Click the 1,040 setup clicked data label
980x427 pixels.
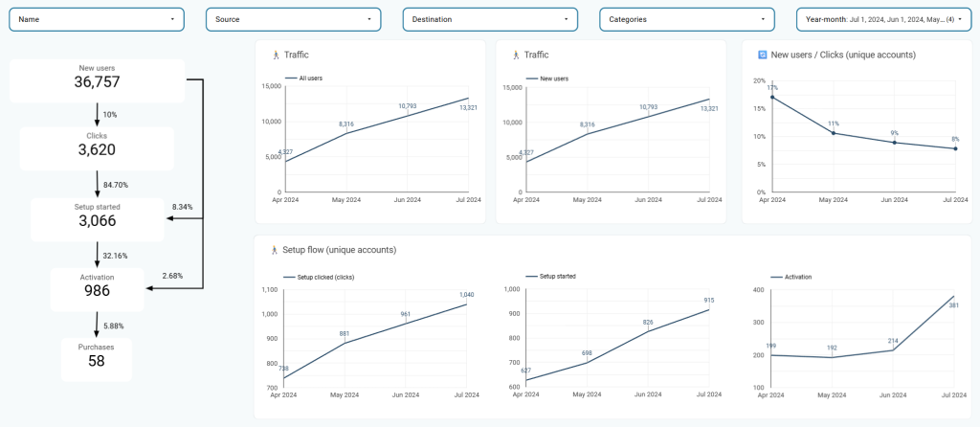[466, 294]
